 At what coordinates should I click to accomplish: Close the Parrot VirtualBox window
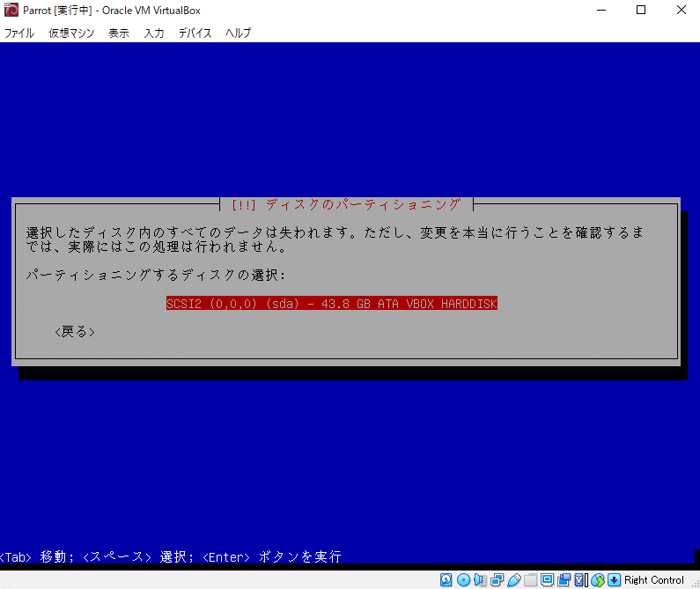coord(681,10)
